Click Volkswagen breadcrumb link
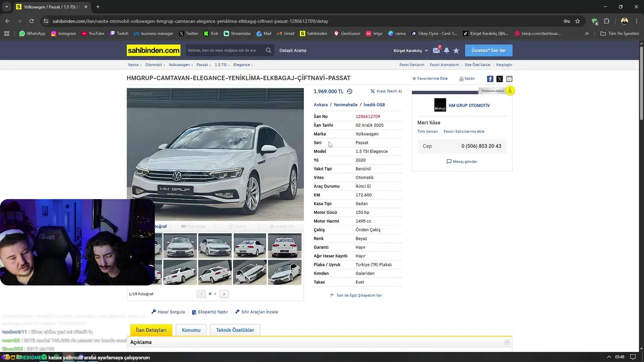The image size is (644, 362). [179, 65]
